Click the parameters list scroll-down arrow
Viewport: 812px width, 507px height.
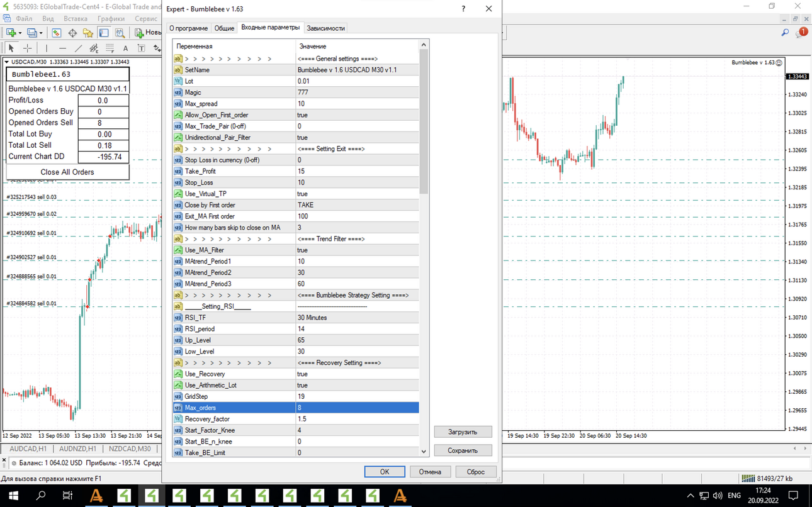pos(424,451)
